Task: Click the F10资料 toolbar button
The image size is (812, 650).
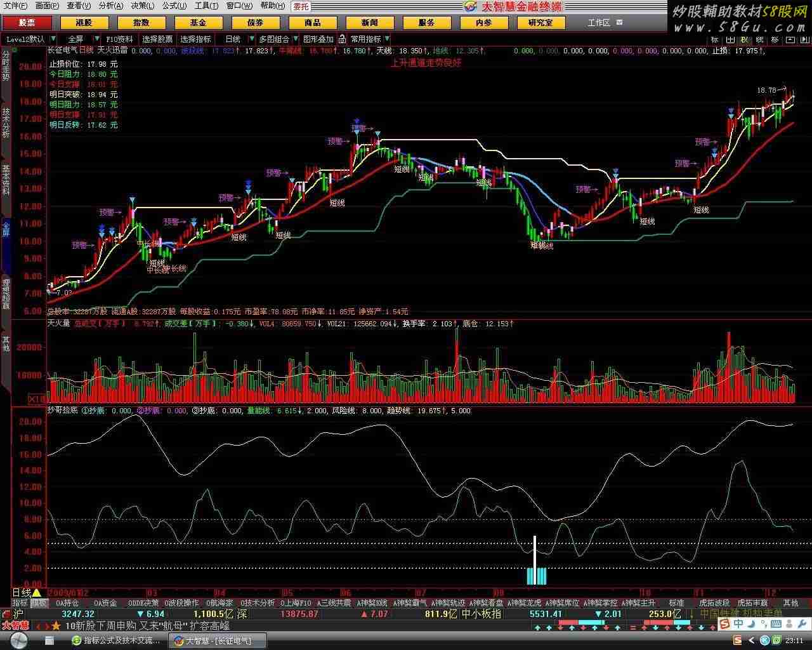Action: tap(120, 39)
